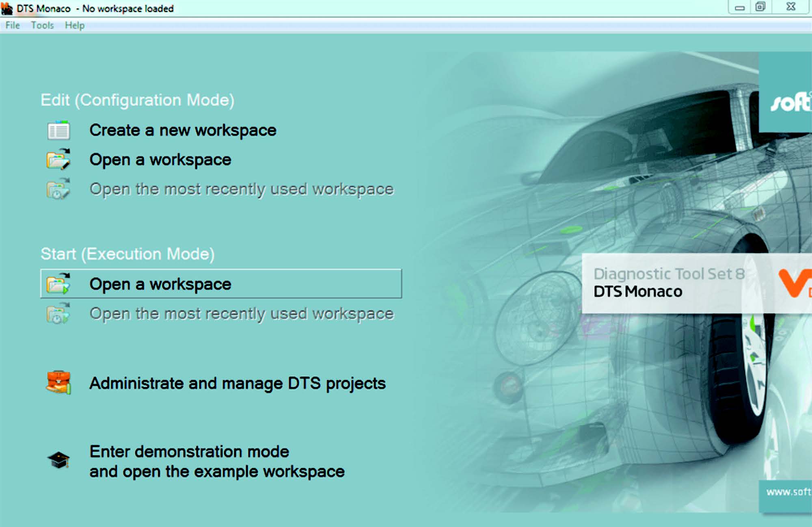Click the graduation cap demonstration icon
This screenshot has width=812, height=527.
click(58, 460)
